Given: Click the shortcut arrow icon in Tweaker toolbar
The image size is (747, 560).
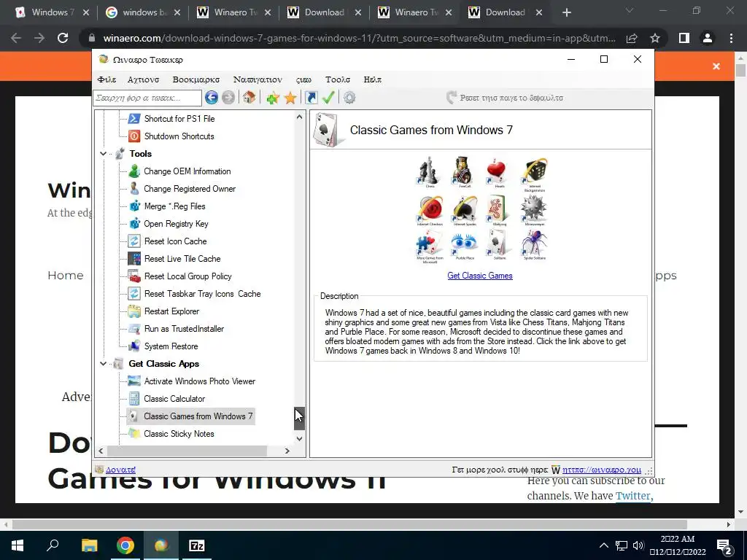Looking at the screenshot, I should (311, 98).
